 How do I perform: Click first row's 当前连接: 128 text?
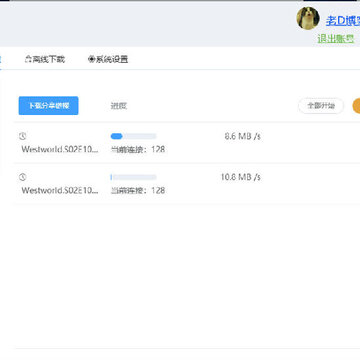click(138, 149)
